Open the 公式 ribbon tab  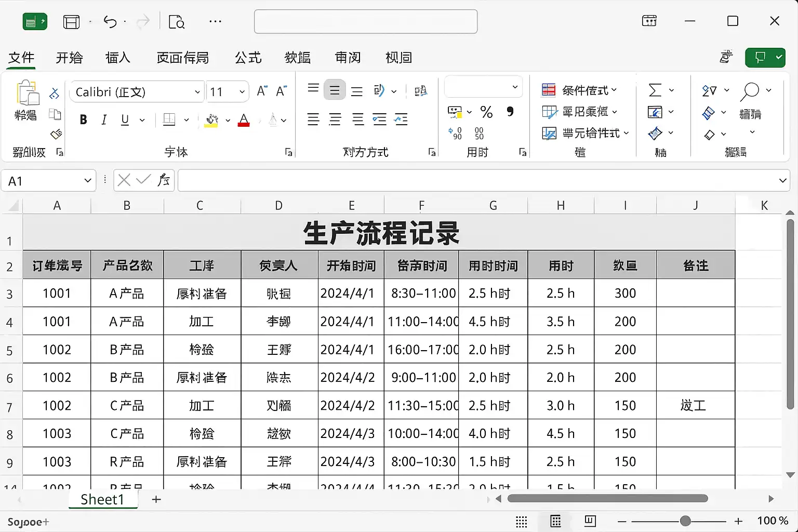point(248,58)
